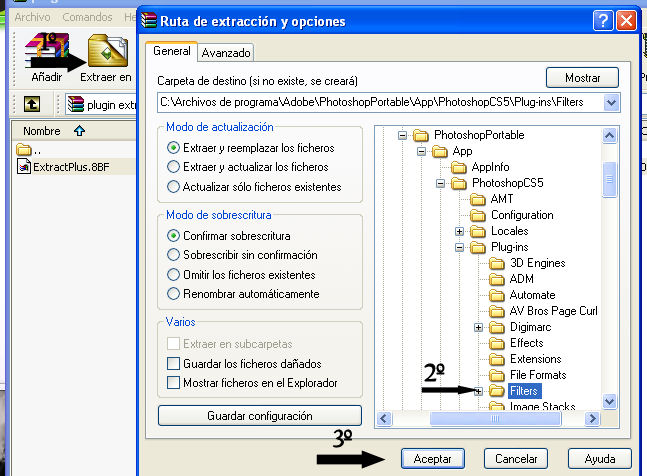Expand the Digimarc tree node
The height and width of the screenshot is (476, 647).
478,328
